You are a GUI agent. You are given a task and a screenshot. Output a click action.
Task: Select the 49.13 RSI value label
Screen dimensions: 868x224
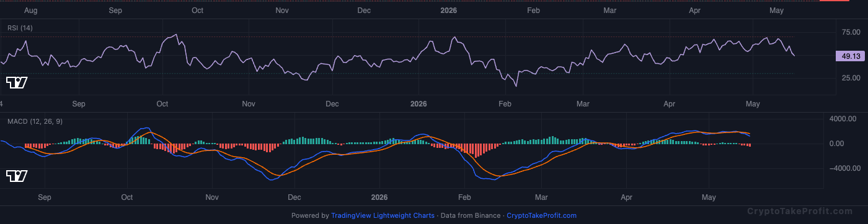tap(849, 56)
